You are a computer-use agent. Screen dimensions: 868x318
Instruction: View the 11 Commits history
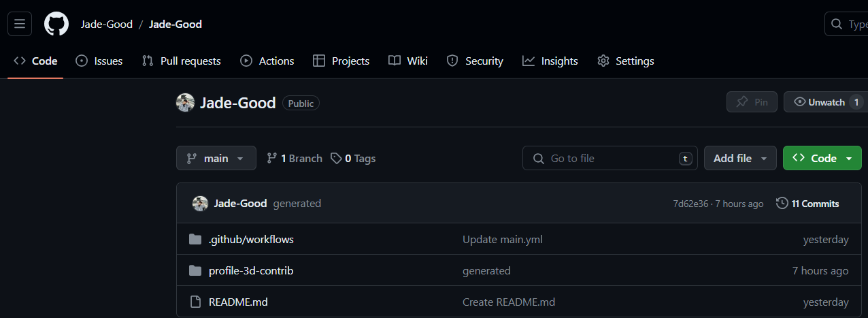807,204
